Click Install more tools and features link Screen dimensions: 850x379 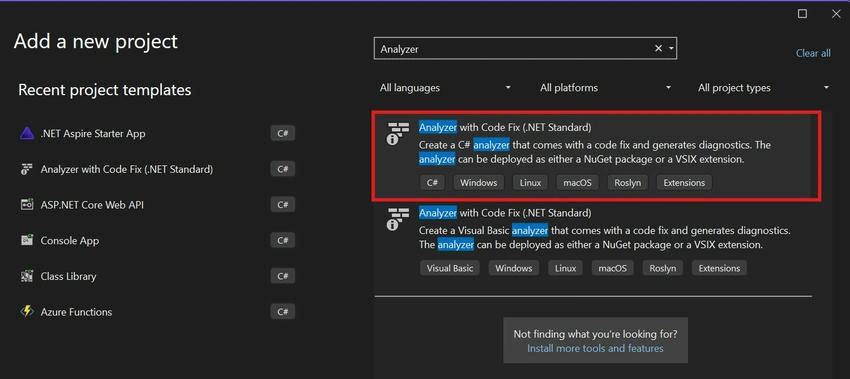pyautogui.click(x=595, y=349)
